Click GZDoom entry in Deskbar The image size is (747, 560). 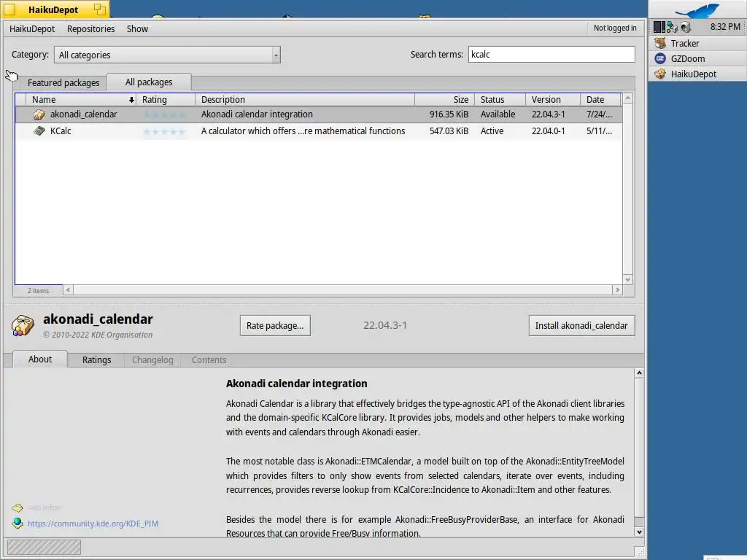pyautogui.click(x=697, y=58)
